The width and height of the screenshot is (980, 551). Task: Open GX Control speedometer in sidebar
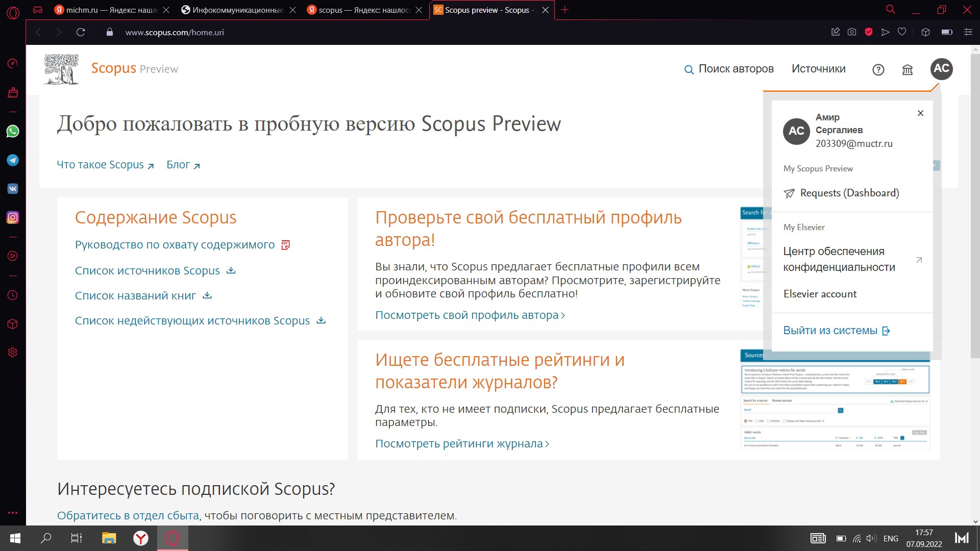click(x=13, y=63)
